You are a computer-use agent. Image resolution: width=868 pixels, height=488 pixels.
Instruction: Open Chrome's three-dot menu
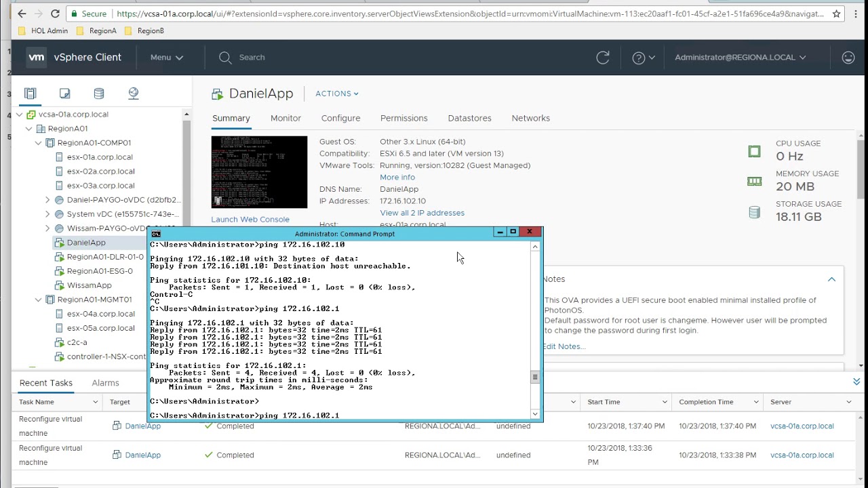[856, 14]
